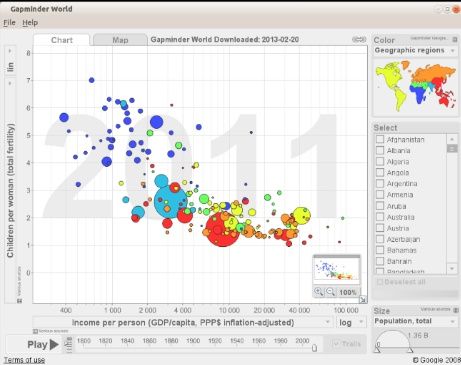Check the Angola checkbox

[x=380, y=172]
